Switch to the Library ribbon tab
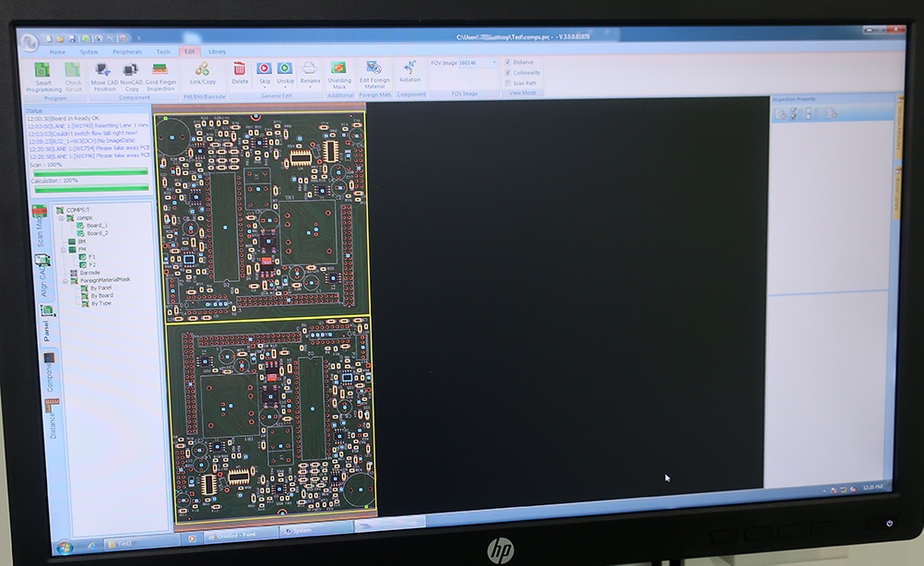 click(217, 52)
